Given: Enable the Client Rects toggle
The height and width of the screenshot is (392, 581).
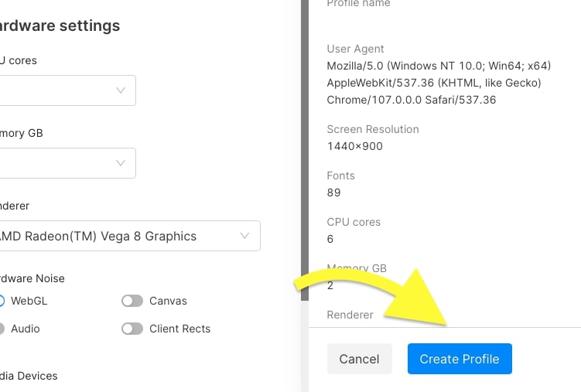Looking at the screenshot, I should [x=132, y=329].
